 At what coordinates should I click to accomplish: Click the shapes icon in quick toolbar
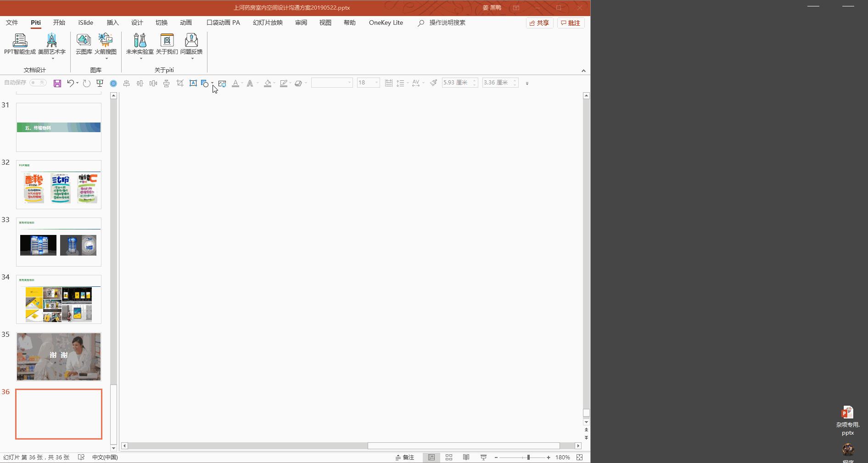[205, 83]
